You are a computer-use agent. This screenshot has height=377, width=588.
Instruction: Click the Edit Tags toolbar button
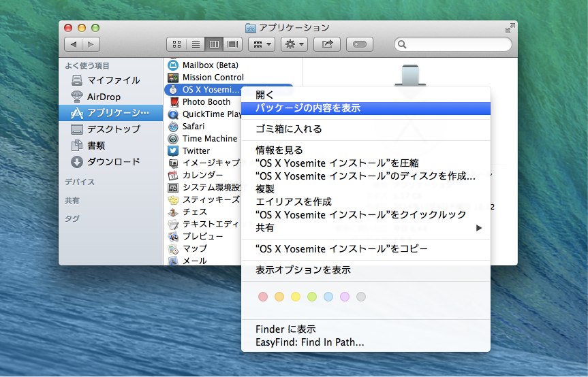(360, 44)
